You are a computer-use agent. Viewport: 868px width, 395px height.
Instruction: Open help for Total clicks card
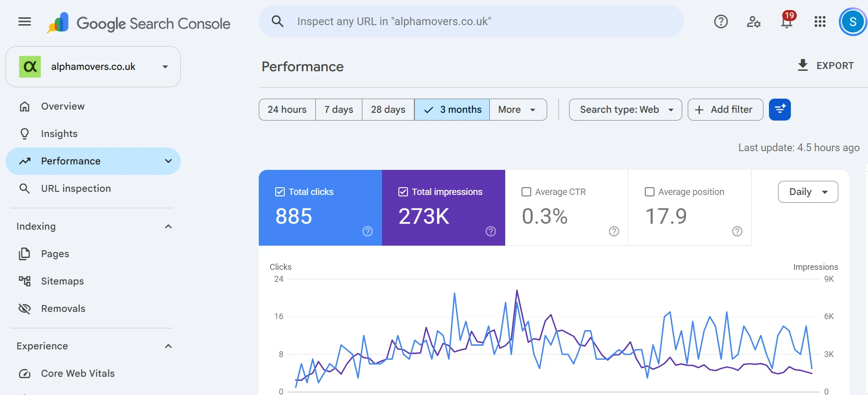click(x=367, y=232)
